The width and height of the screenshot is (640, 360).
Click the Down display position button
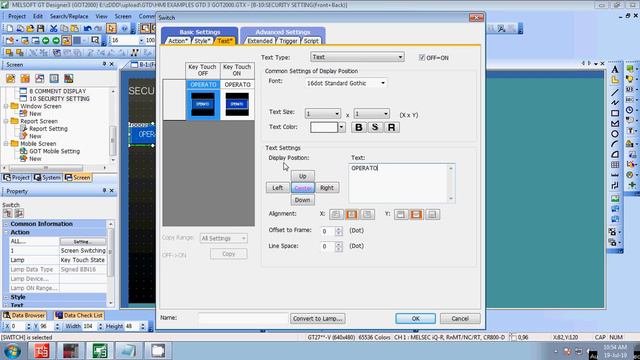click(302, 200)
